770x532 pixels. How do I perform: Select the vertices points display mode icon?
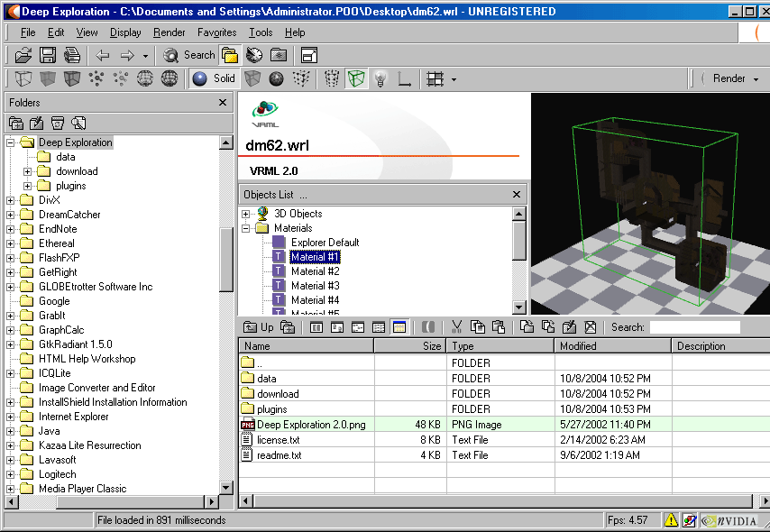pyautogui.click(x=96, y=78)
